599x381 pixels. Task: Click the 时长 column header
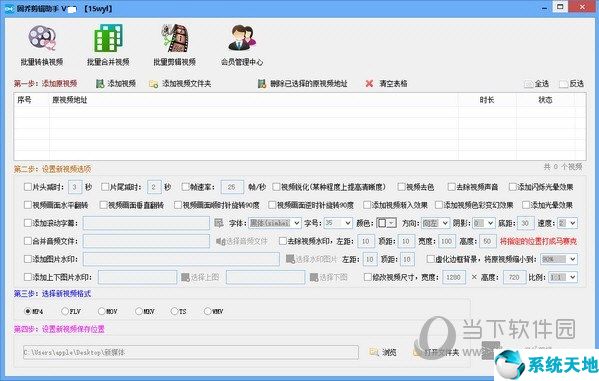coord(487,100)
